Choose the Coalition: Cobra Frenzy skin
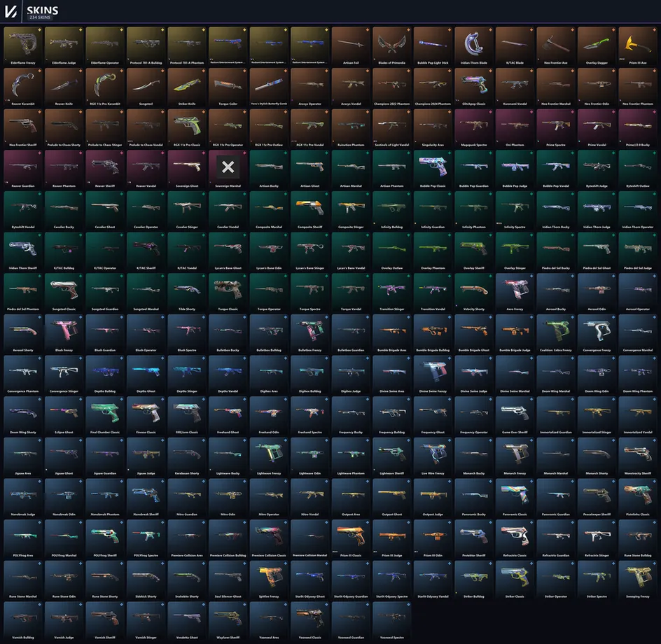The image size is (661, 644). point(555,334)
